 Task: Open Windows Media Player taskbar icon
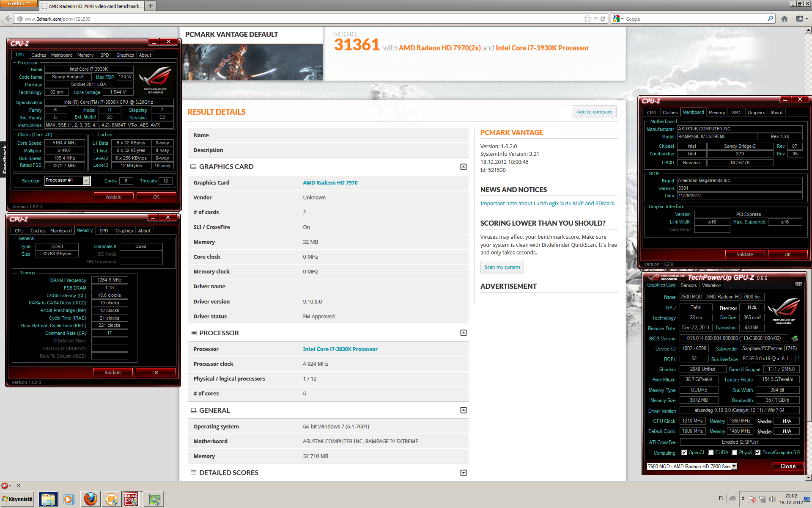click(69, 499)
